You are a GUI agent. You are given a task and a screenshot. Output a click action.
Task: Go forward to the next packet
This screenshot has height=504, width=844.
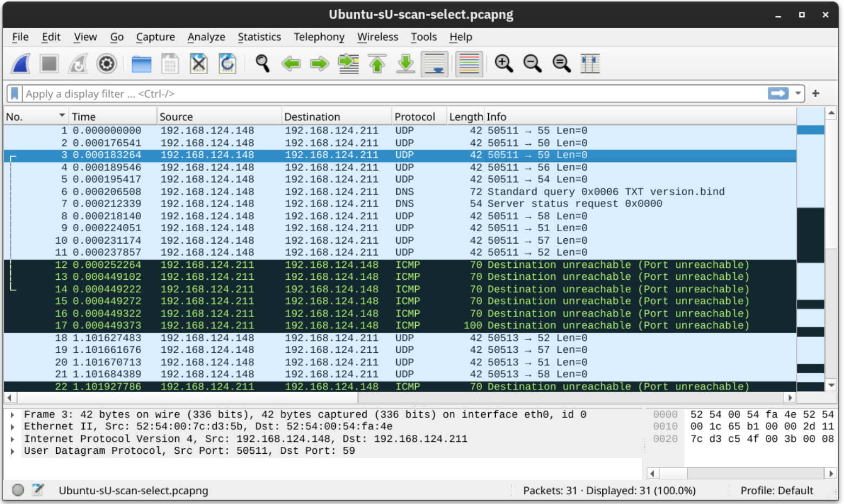pos(320,64)
